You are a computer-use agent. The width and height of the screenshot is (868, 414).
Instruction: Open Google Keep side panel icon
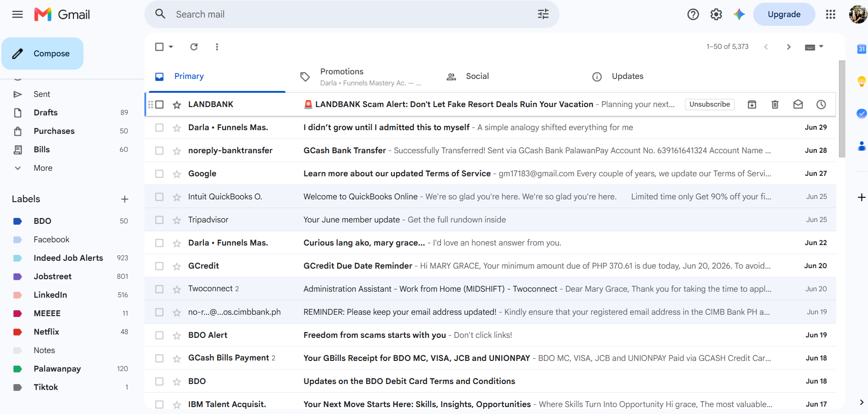click(862, 81)
